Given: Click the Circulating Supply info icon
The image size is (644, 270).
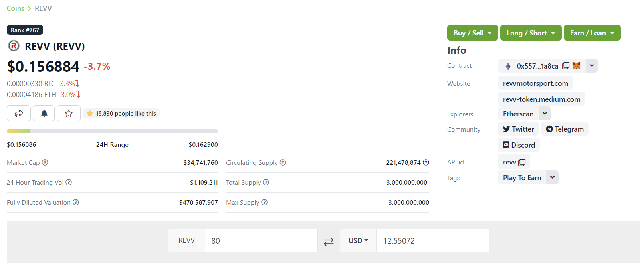Looking at the screenshot, I should tap(283, 163).
